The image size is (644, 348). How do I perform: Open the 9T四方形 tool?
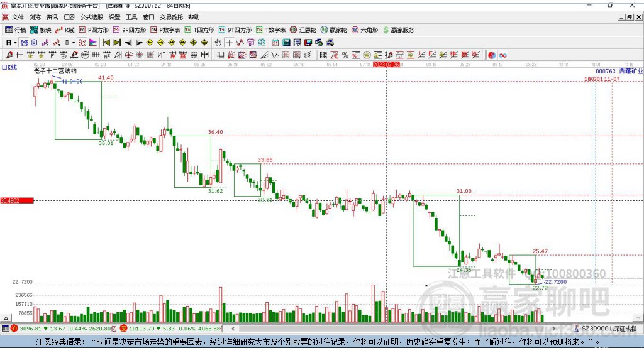point(235,30)
